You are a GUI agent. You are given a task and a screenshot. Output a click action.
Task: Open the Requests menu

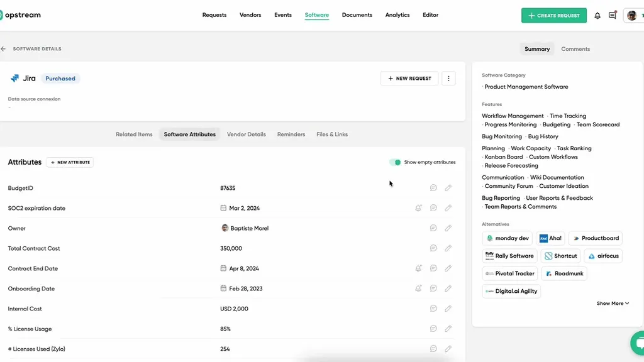(214, 15)
